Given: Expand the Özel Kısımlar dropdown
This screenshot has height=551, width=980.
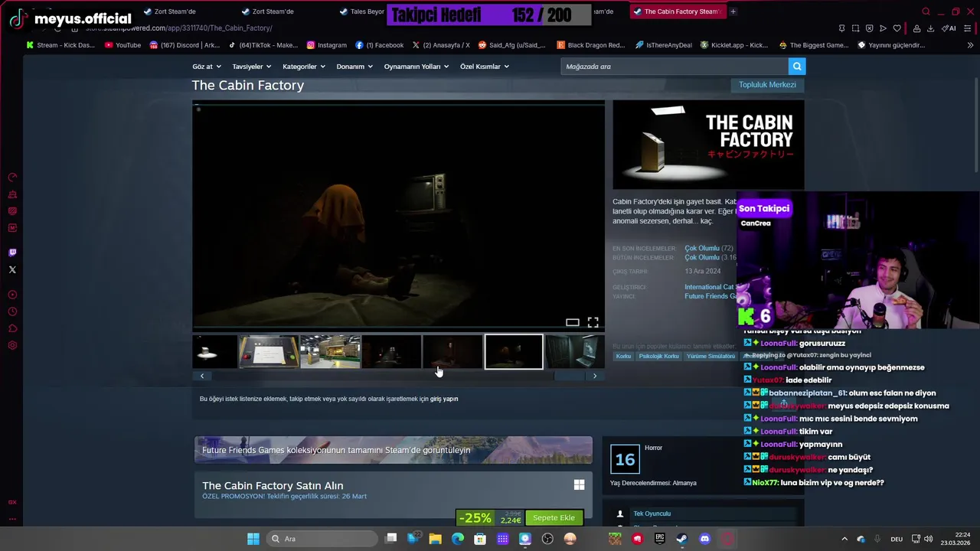Looking at the screenshot, I should pos(485,67).
